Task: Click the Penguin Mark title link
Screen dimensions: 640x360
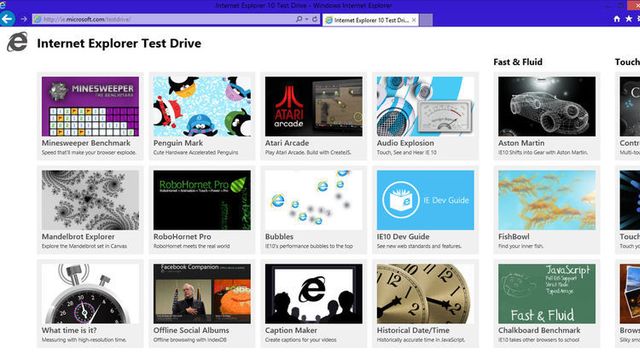Action: (178, 143)
